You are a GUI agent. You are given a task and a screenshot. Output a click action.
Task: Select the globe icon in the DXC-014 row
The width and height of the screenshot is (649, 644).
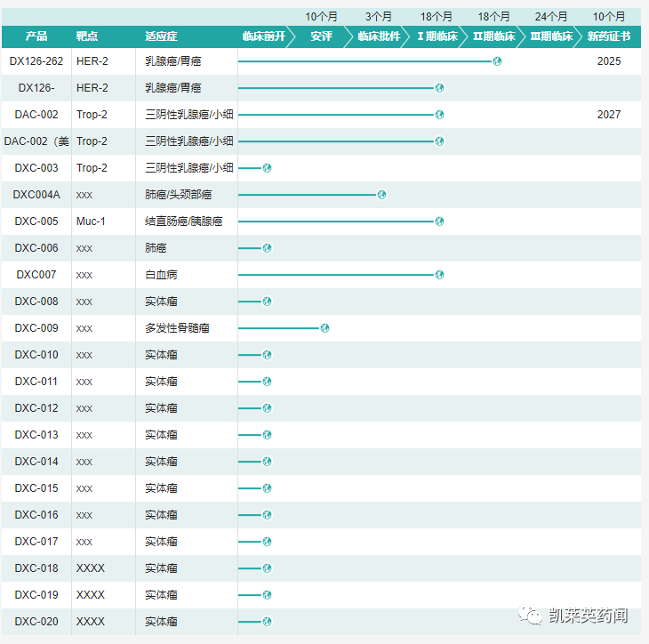267,462
